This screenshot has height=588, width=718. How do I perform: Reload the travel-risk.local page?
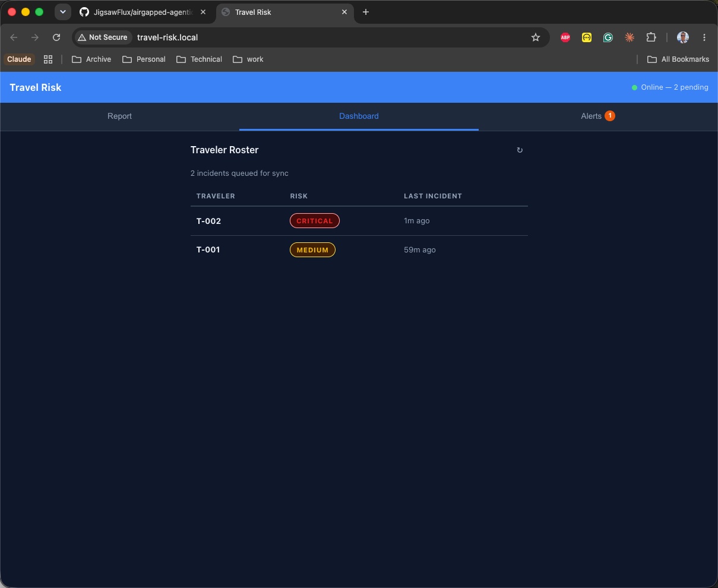pyautogui.click(x=56, y=37)
